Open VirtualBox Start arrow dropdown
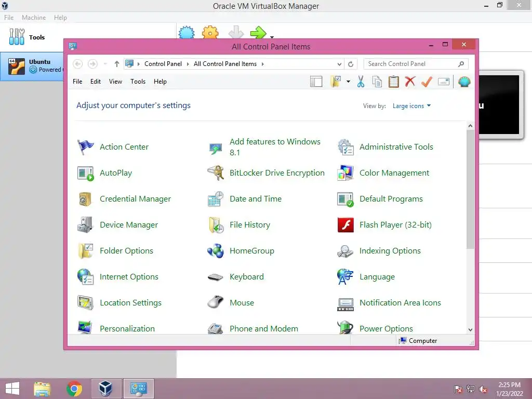The image size is (532, 399). 272,37
